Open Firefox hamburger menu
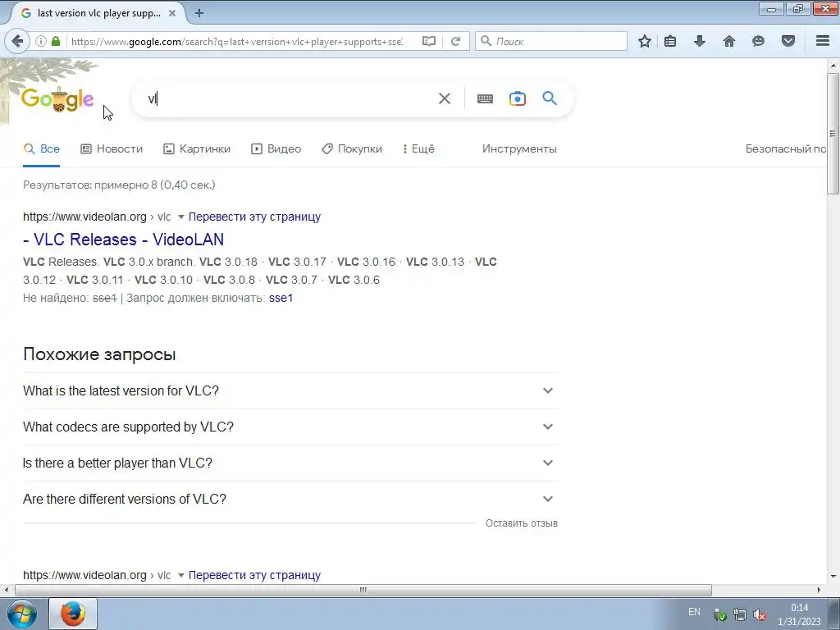The width and height of the screenshot is (840, 630). (823, 41)
